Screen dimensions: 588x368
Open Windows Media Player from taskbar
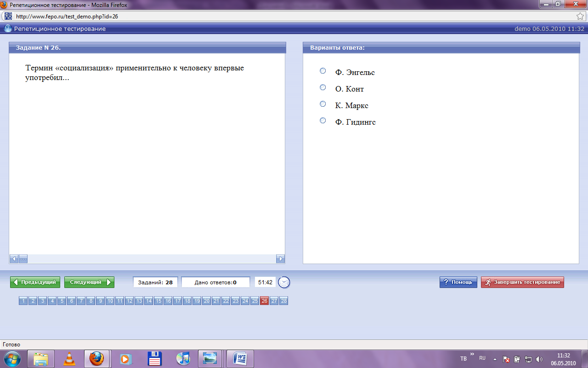click(x=125, y=359)
